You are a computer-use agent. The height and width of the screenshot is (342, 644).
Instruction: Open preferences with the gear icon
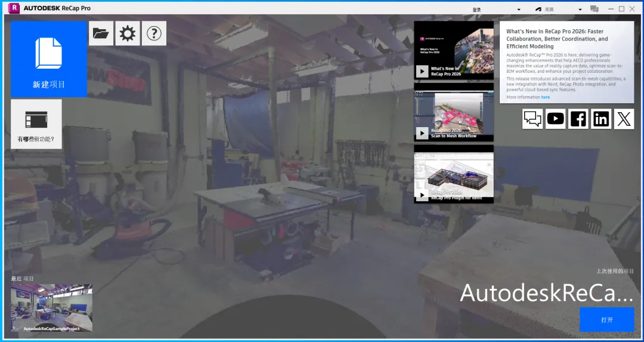click(128, 33)
